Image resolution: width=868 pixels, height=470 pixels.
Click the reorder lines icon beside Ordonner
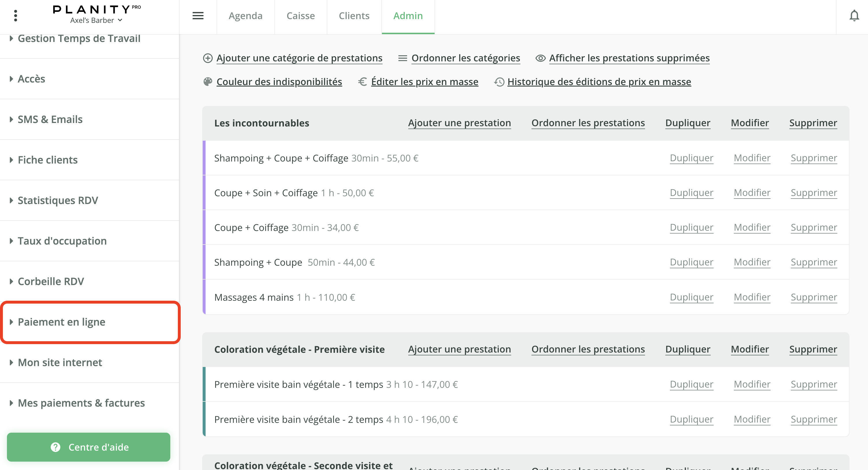coord(402,58)
